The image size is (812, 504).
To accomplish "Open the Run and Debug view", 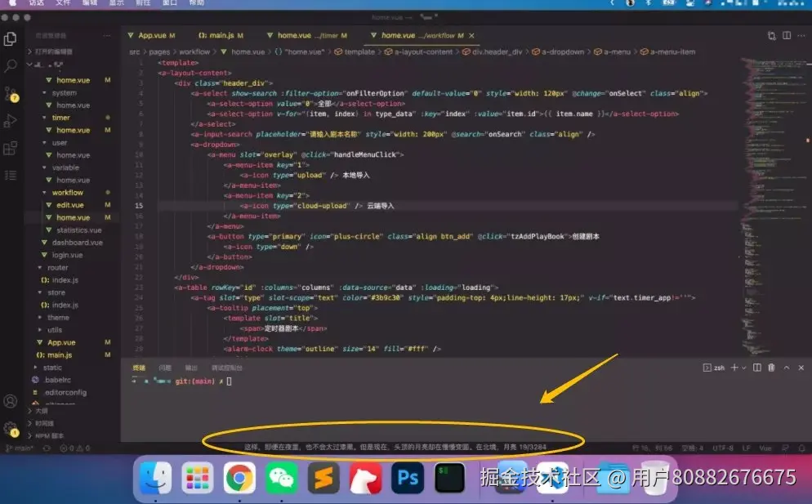I will pyautogui.click(x=10, y=121).
